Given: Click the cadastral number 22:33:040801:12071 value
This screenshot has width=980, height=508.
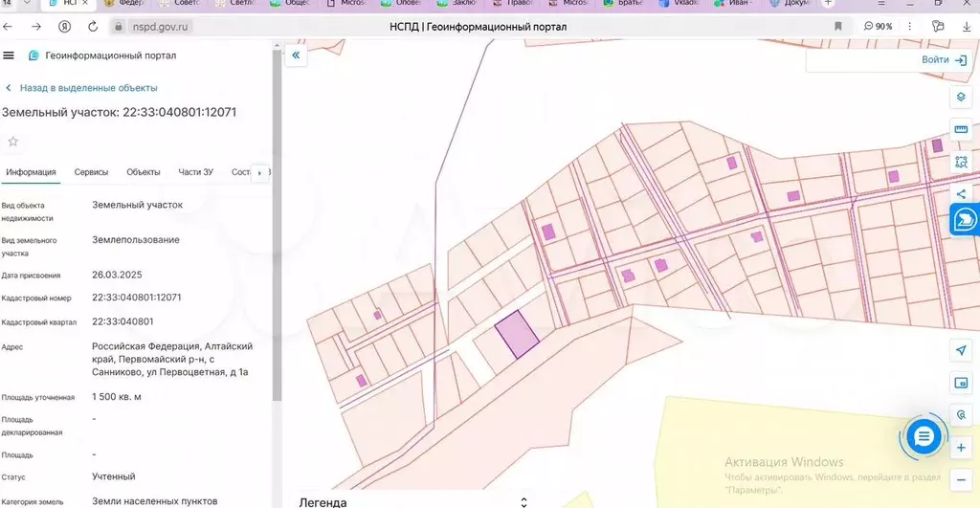Looking at the screenshot, I should (137, 298).
